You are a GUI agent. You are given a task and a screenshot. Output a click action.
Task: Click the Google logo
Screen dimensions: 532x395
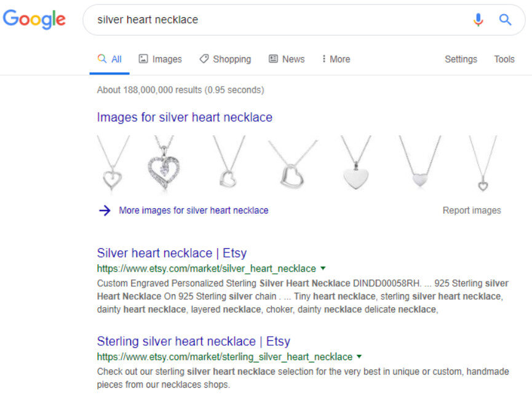coord(34,19)
